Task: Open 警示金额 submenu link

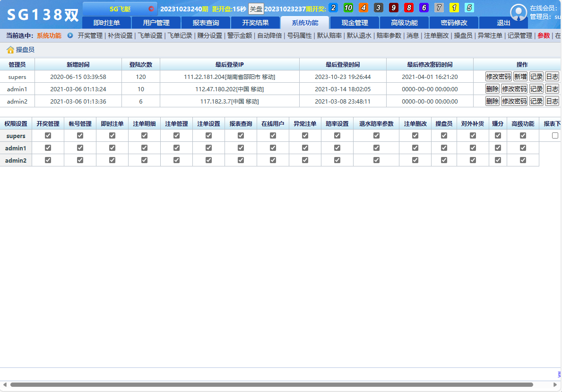Action: click(x=240, y=35)
